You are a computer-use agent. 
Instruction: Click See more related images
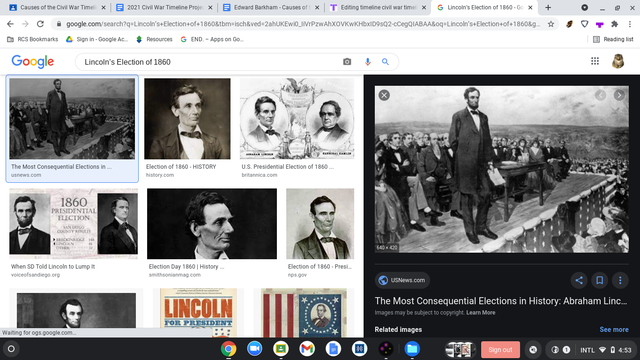pos(614,329)
